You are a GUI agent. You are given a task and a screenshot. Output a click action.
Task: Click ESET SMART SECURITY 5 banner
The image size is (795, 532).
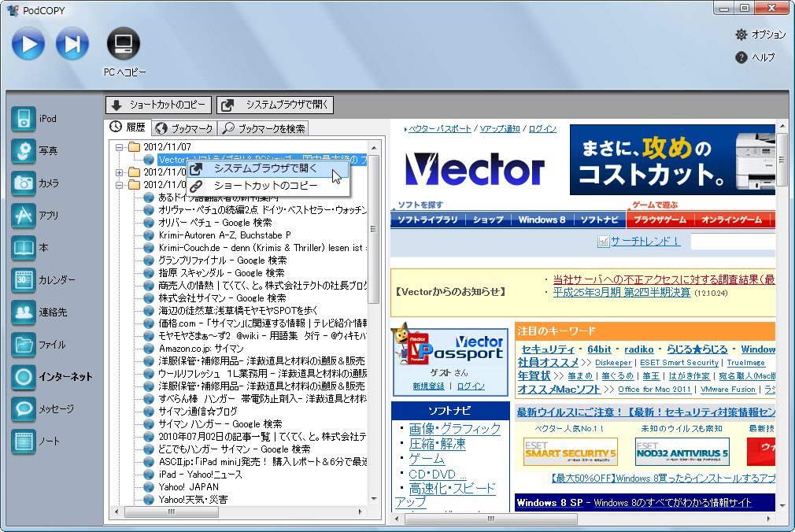(x=570, y=452)
